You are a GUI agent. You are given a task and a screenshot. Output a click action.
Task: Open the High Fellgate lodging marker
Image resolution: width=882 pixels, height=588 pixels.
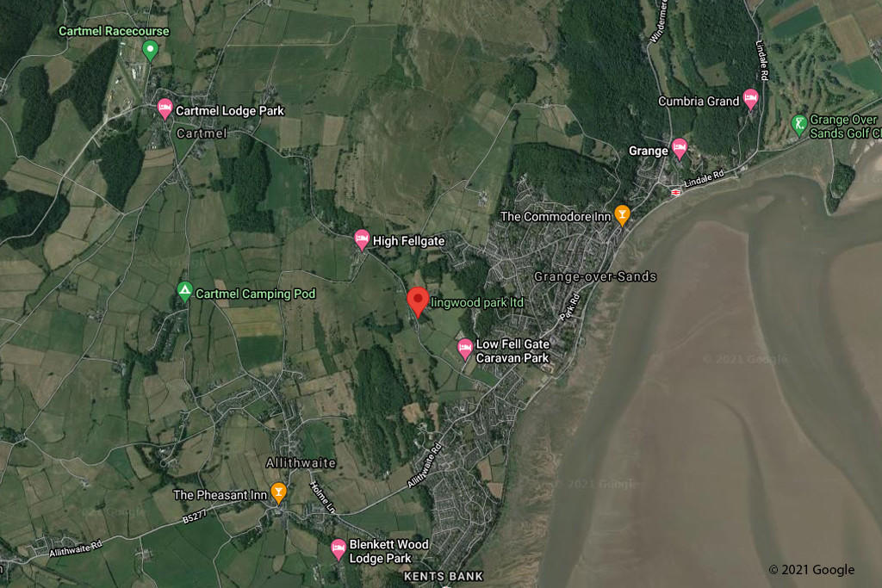[362, 239]
